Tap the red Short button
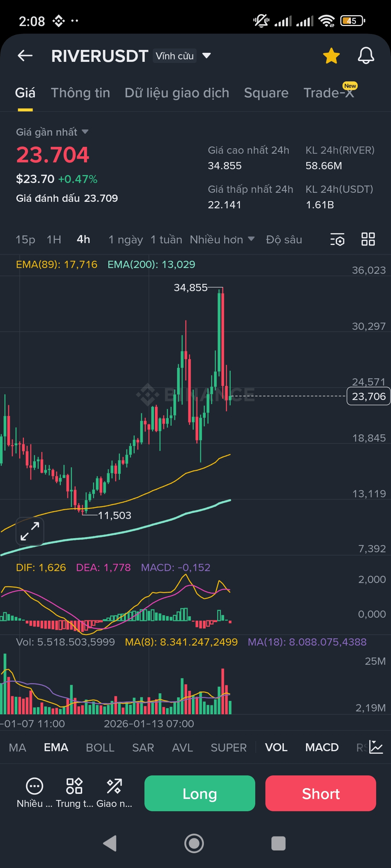The image size is (391, 868). click(x=321, y=793)
